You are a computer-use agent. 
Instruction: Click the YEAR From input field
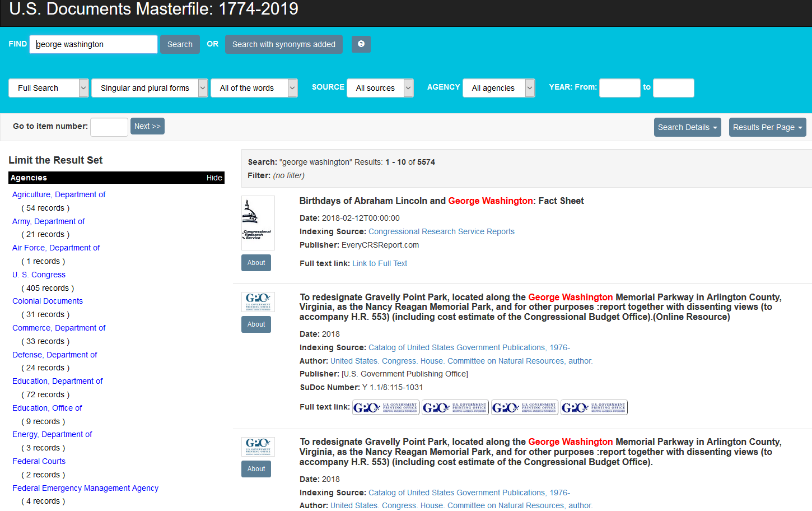[619, 88]
